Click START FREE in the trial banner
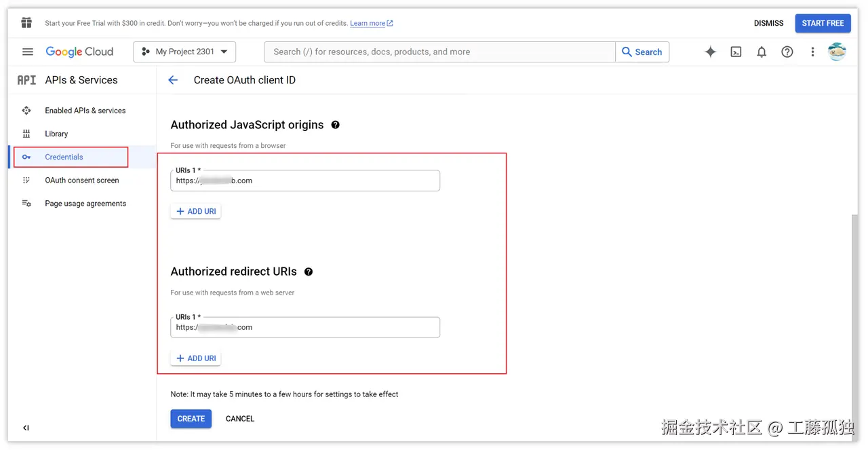The height and width of the screenshot is (450, 868). point(823,22)
